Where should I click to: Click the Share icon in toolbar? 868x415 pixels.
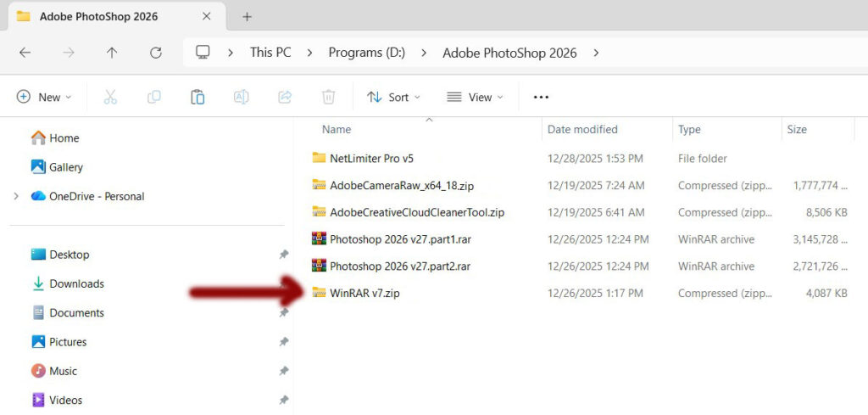[285, 98]
